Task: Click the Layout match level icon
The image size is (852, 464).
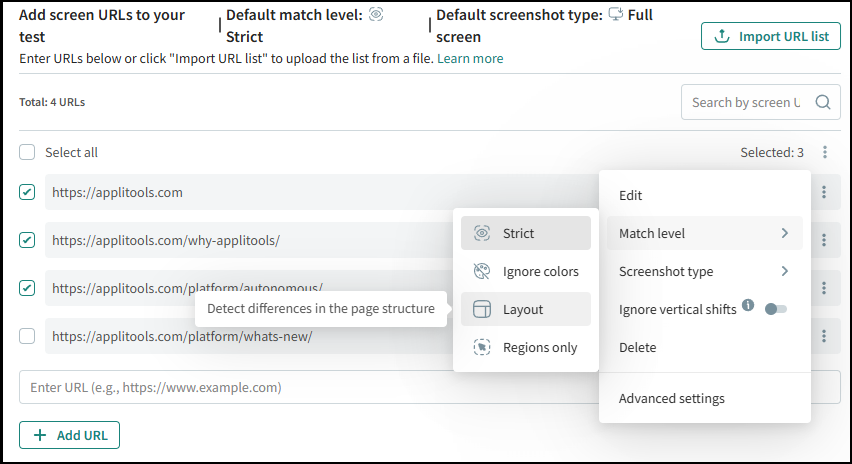Action: tap(482, 309)
